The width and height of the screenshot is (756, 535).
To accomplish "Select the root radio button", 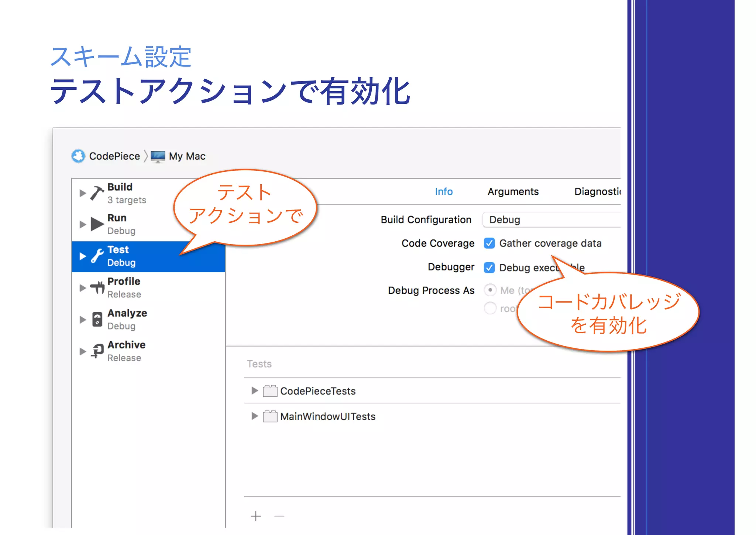I will [490, 308].
